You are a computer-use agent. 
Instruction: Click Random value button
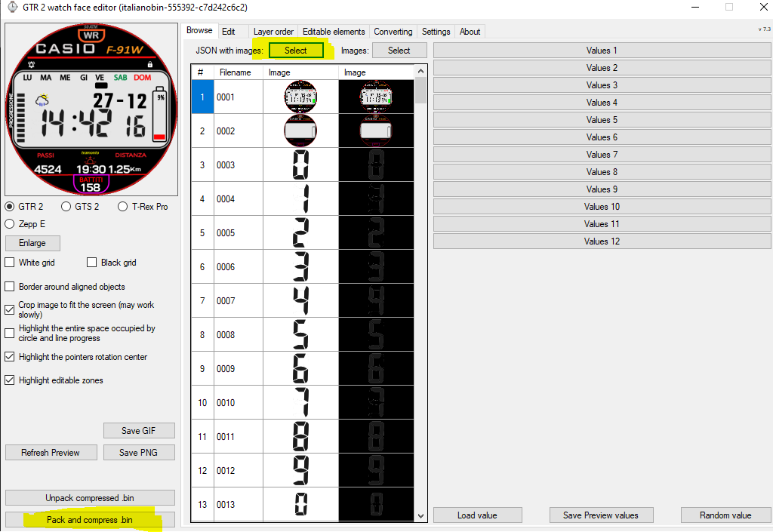pyautogui.click(x=725, y=515)
